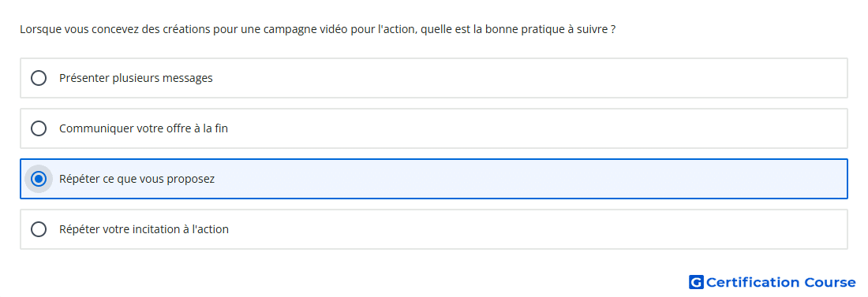Click the 'Répéter ce que vous proposez' label text

pyautogui.click(x=137, y=179)
